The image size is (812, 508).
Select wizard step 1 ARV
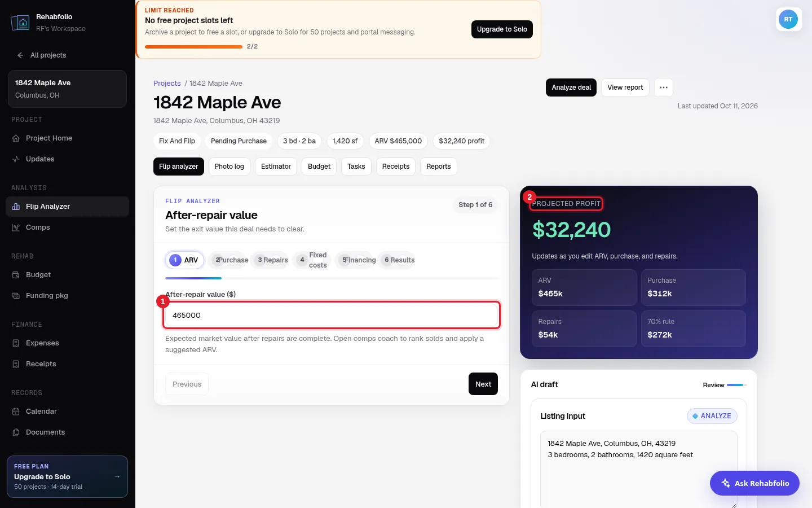(184, 260)
